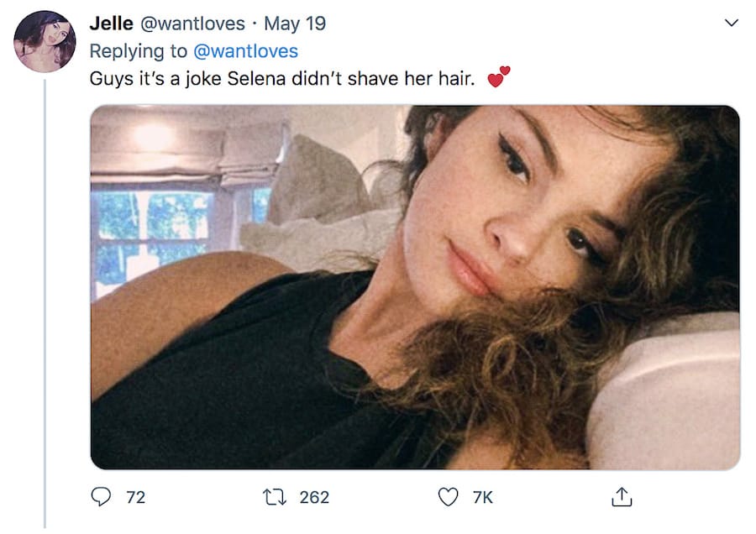Viewport: 756px width, 534px height.
Task: Expand the tweet options chevron
Action: pyautogui.click(x=731, y=23)
